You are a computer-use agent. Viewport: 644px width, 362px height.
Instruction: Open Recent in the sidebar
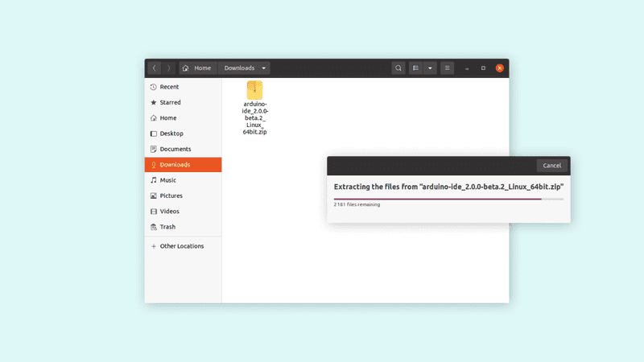(184, 87)
